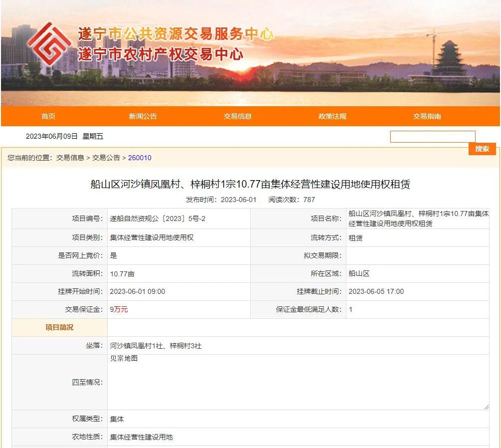Open the 新闻公告 navigation item

[x=143, y=116]
